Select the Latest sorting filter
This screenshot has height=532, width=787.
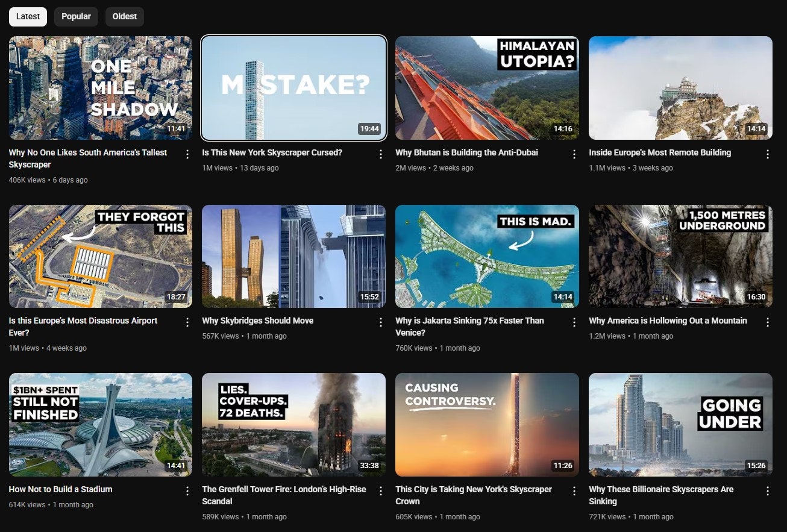coord(28,16)
